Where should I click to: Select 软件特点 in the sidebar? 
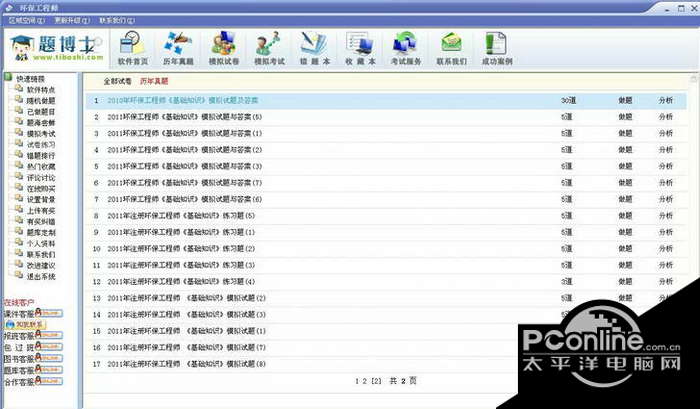(x=41, y=90)
